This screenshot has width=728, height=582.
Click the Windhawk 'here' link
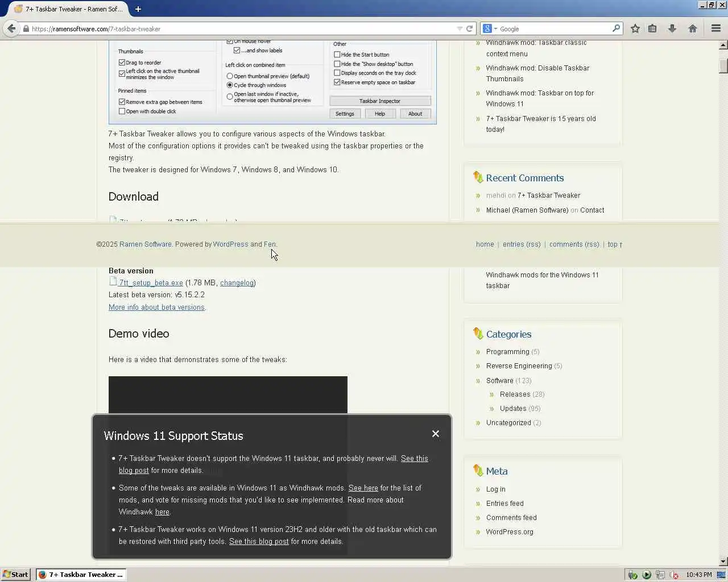tap(162, 512)
